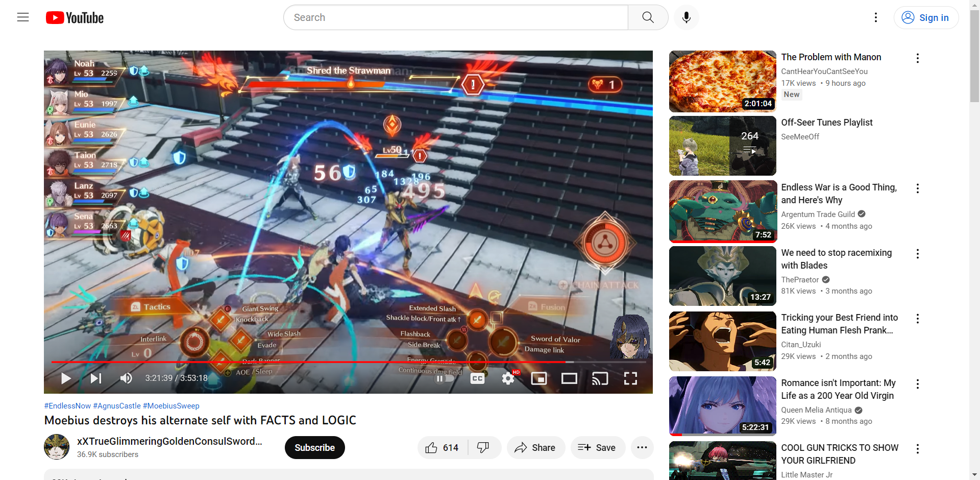Like the video with 614 likes

coord(442,448)
